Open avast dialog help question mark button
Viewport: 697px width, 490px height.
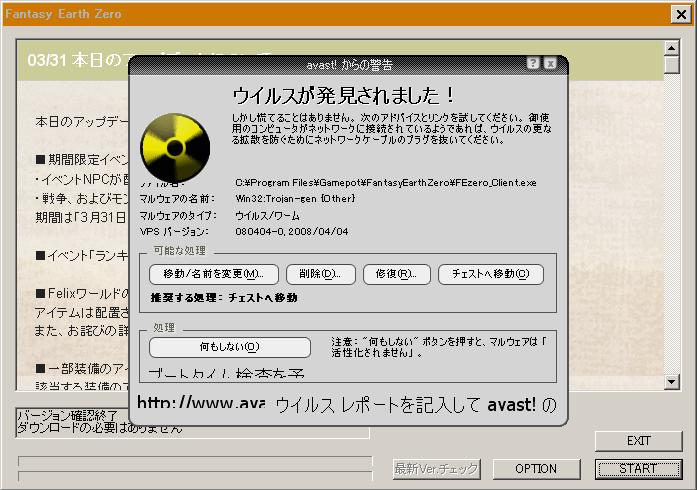(533, 64)
